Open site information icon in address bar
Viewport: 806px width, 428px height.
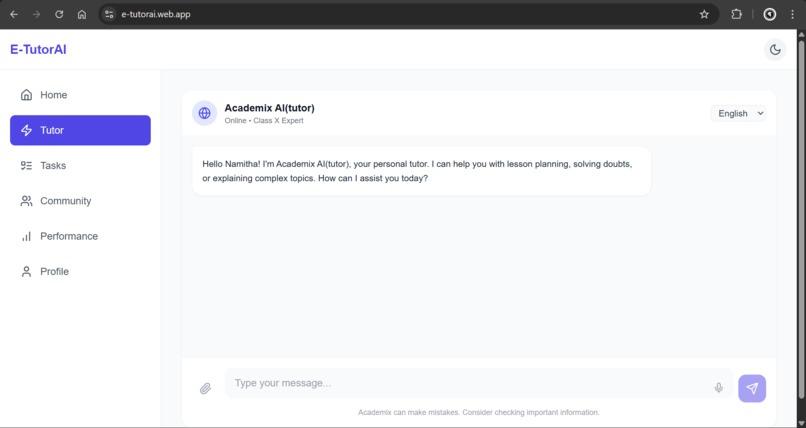[x=109, y=14]
